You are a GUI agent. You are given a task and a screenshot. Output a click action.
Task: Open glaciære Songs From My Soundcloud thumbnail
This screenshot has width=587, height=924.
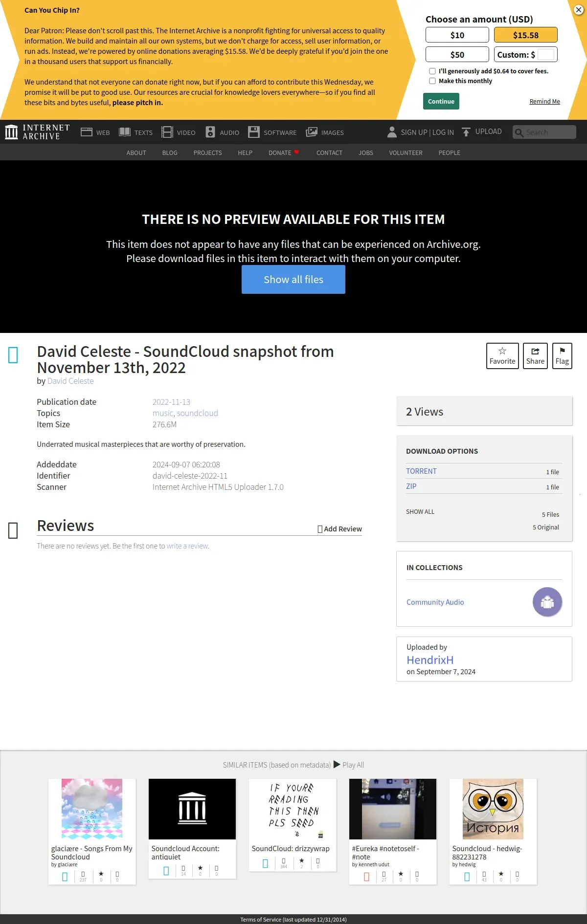tap(92, 809)
